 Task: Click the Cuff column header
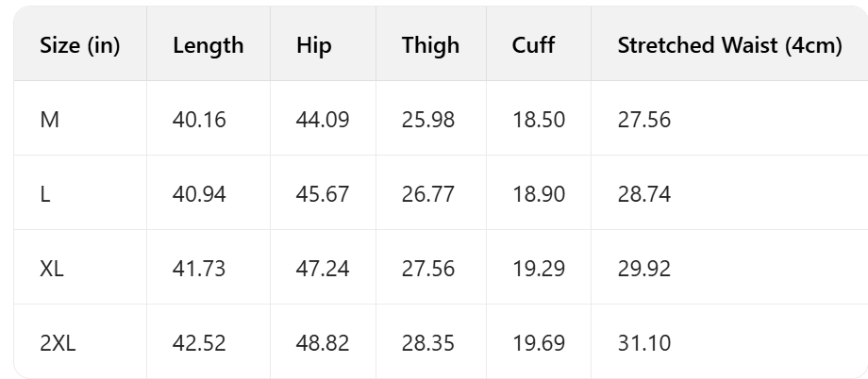(534, 45)
